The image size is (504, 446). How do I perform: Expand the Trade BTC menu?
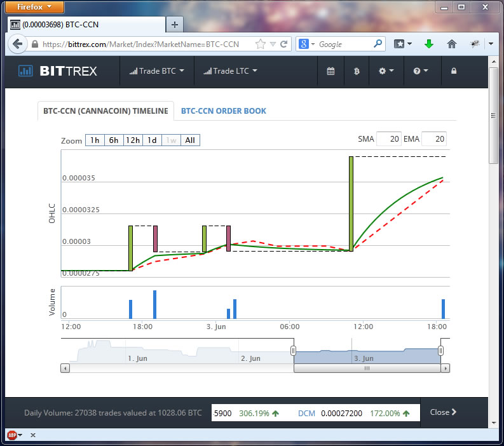click(x=157, y=71)
